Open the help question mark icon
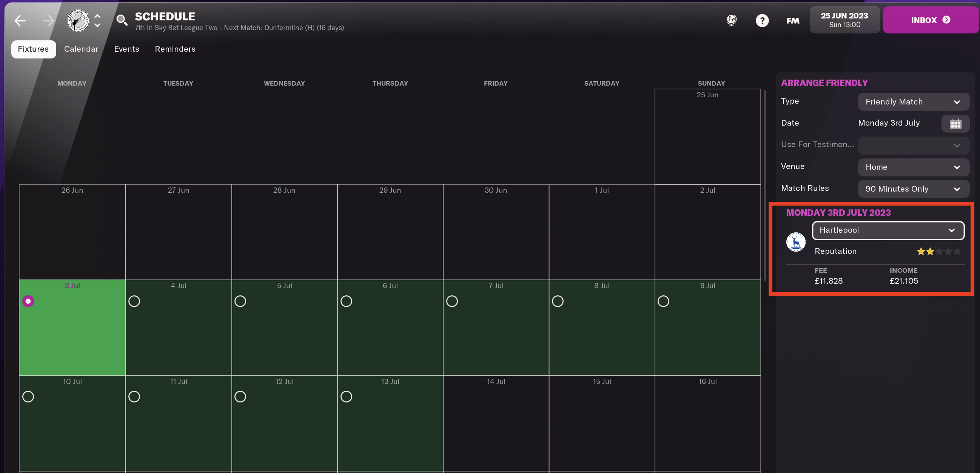This screenshot has height=473, width=980. click(x=762, y=20)
